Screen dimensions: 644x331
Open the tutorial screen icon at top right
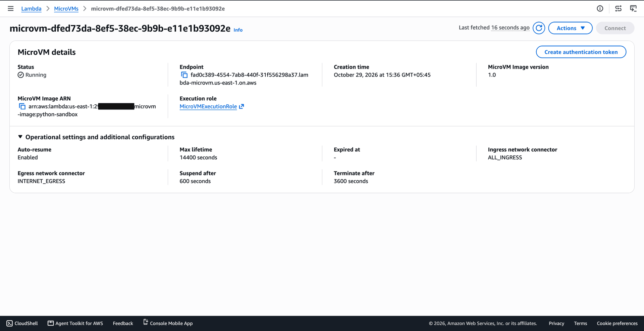[x=633, y=8]
